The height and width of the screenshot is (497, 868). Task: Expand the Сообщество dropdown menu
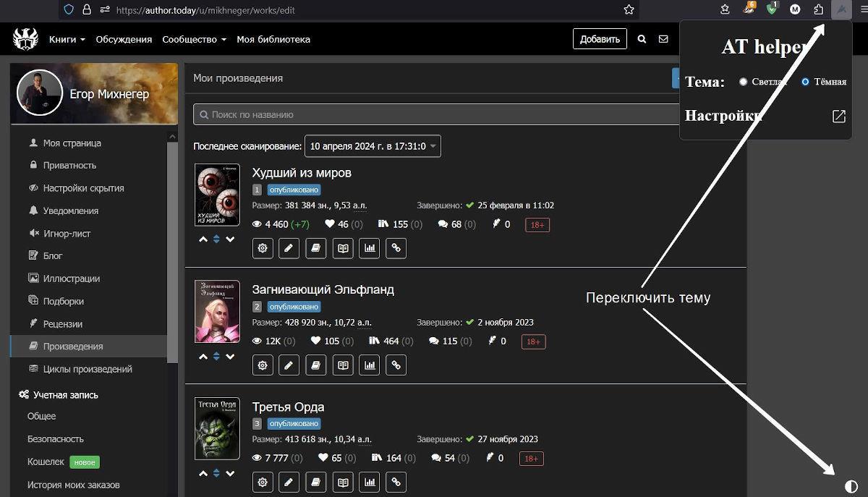(x=194, y=39)
